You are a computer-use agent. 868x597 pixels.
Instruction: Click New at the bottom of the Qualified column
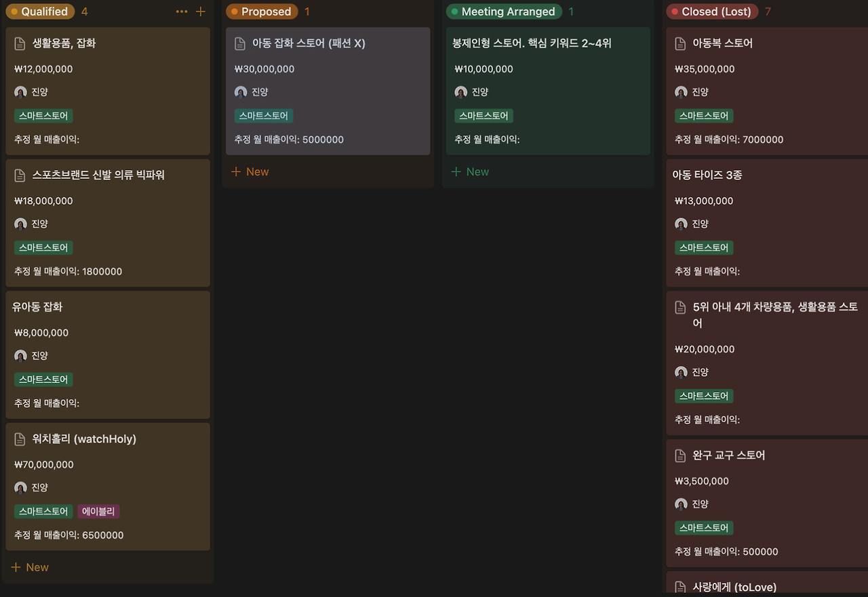point(30,567)
